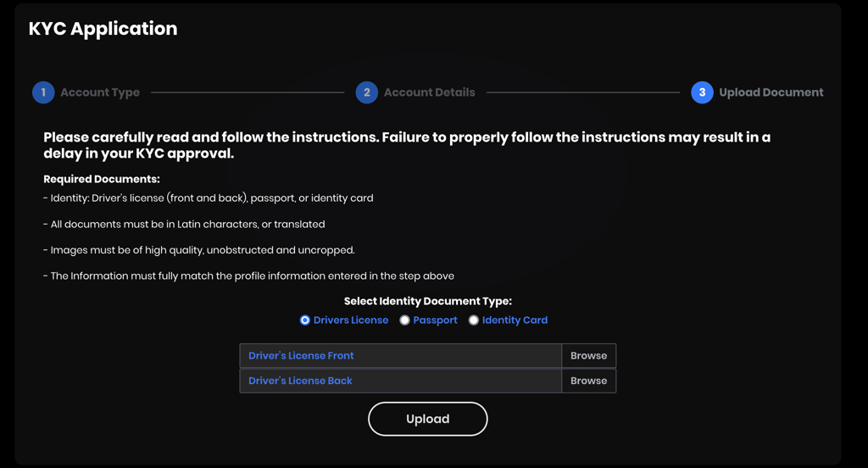This screenshot has width=868, height=468.
Task: Go to the Account Type step label
Action: click(100, 92)
